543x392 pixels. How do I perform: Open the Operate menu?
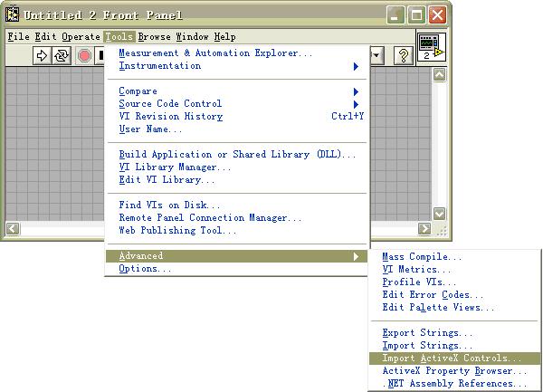click(81, 37)
